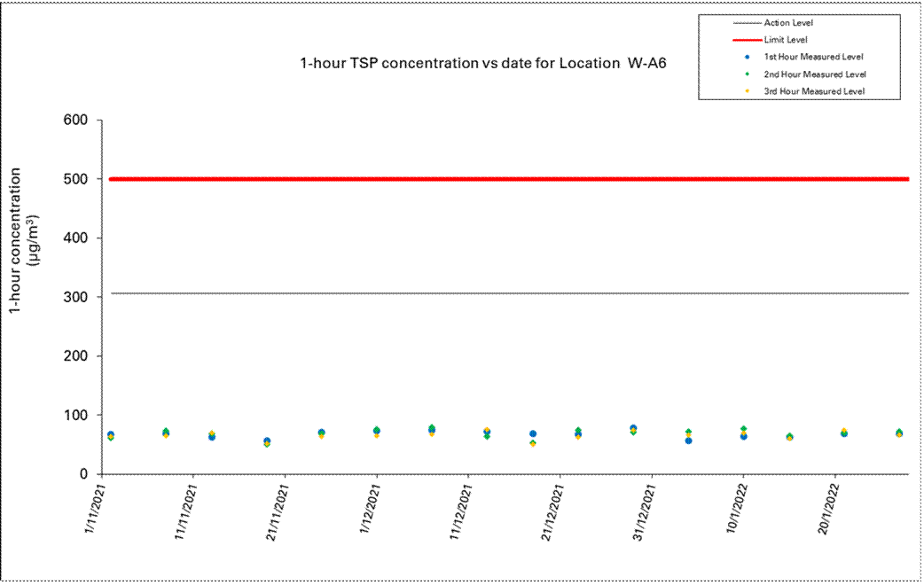Click the 600 label on the y-axis

click(x=74, y=121)
